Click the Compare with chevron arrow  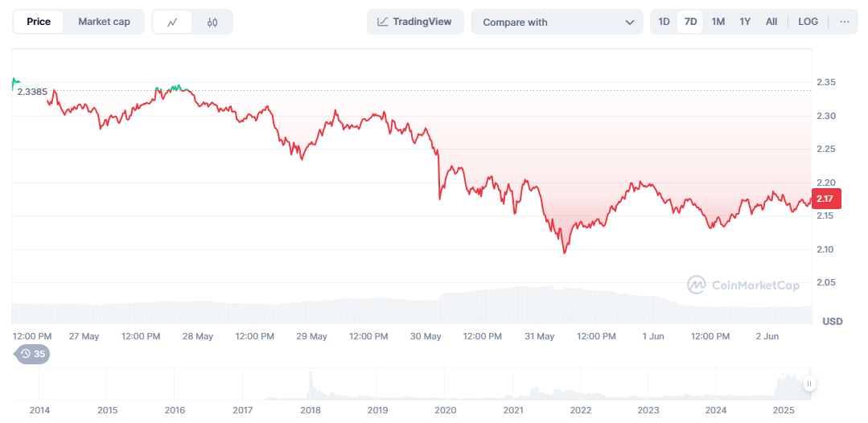[629, 23]
